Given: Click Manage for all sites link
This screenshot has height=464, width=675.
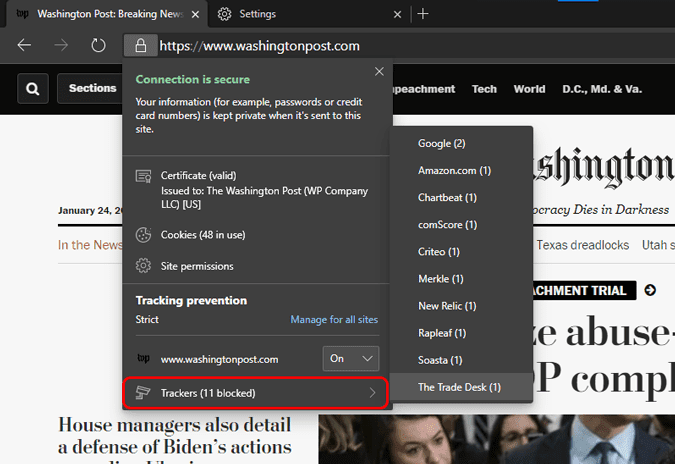Looking at the screenshot, I should coord(334,320).
